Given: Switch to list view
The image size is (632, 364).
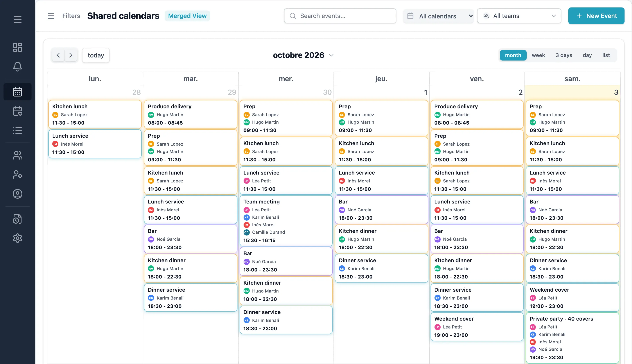Looking at the screenshot, I should 606,55.
